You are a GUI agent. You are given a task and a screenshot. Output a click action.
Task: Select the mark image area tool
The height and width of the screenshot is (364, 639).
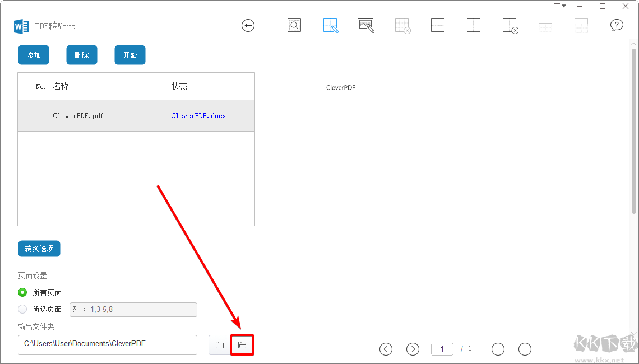366,25
